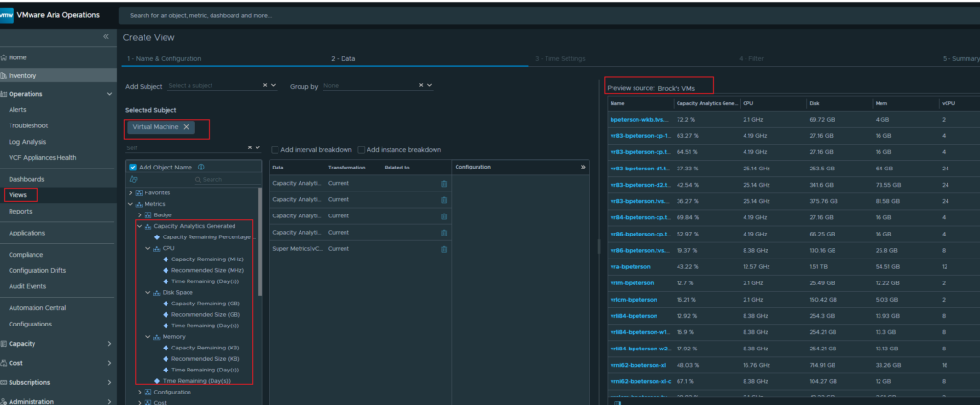Expand the Favorites tree node
The image size is (980, 405).
130,193
